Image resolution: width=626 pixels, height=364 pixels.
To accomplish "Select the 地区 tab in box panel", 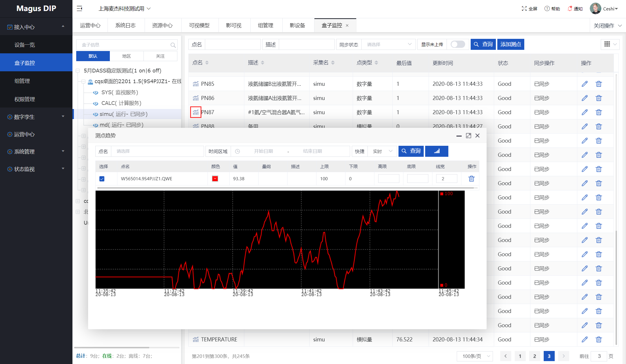I will 126,56.
